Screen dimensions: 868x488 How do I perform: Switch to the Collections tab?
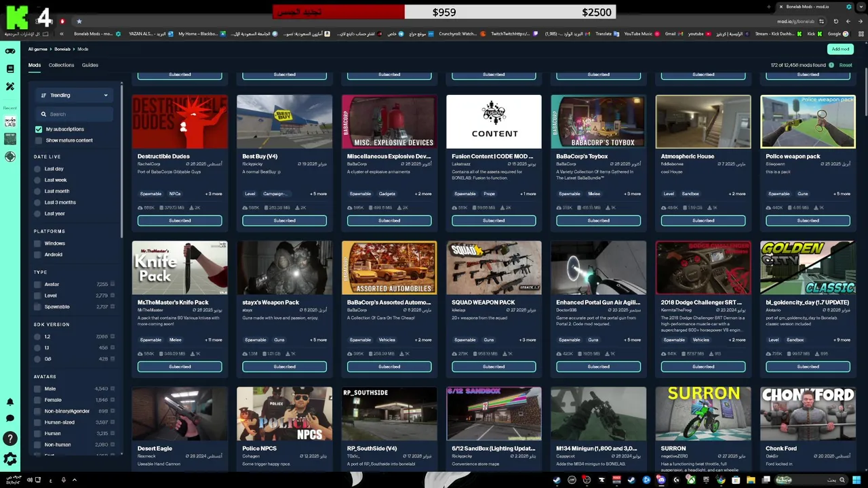(x=61, y=65)
